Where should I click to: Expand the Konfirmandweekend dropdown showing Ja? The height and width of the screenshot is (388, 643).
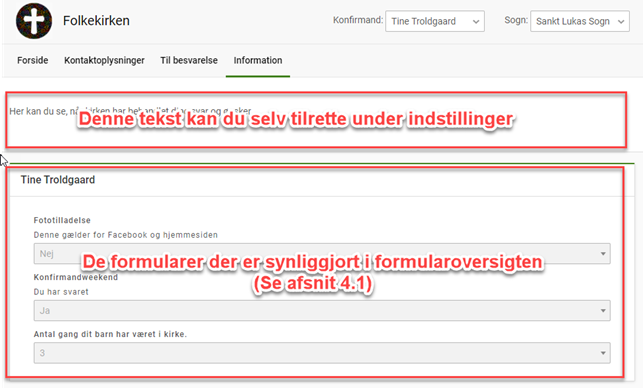click(x=322, y=310)
